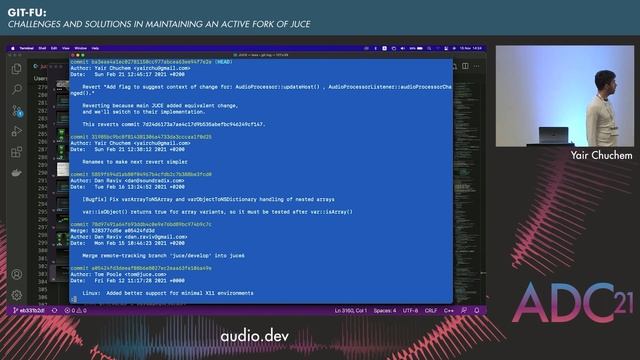Image resolution: width=640 pixels, height=360 pixels.
Task: Open the Shell menu
Action: (x=42, y=48)
